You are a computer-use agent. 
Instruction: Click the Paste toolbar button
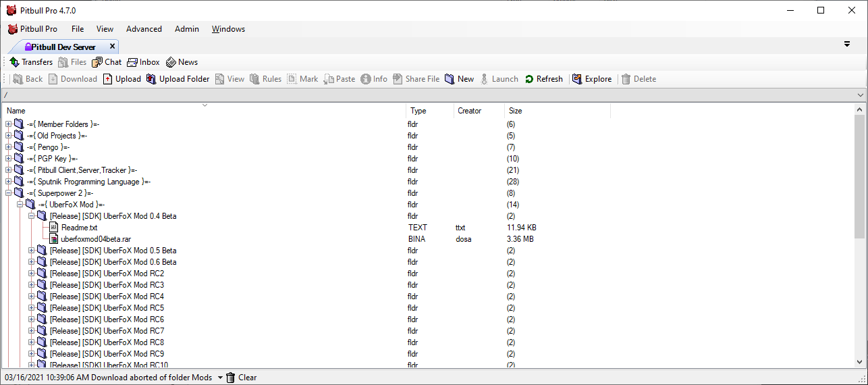[339, 79]
